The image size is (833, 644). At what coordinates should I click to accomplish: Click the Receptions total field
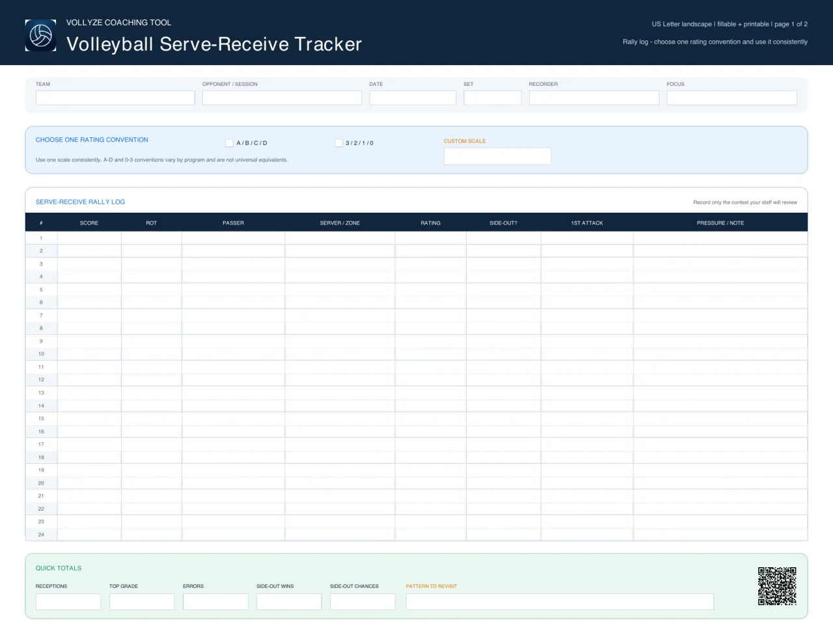click(x=68, y=602)
